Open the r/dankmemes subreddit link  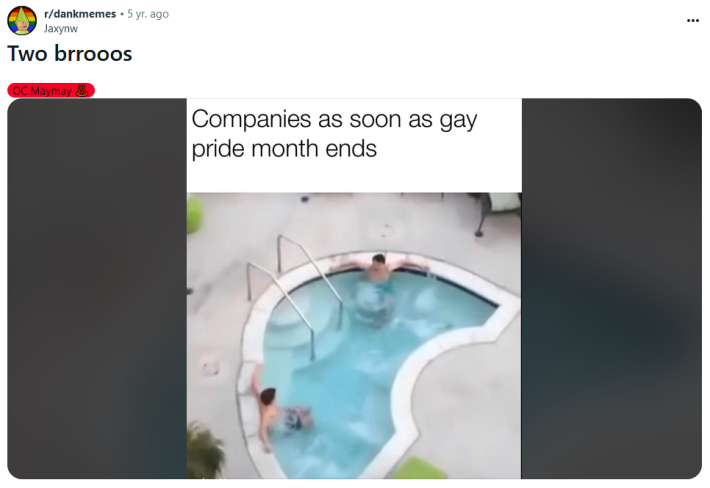[x=80, y=14]
